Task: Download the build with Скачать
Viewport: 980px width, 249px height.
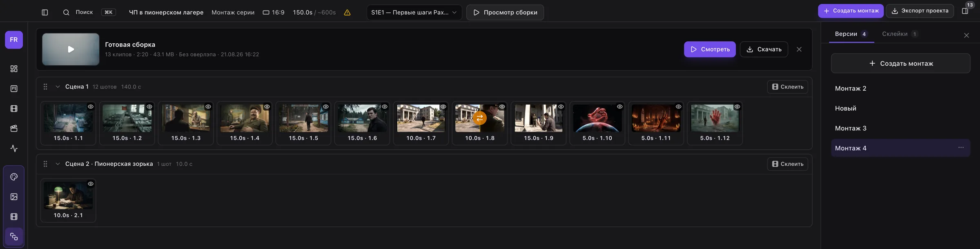Action: click(x=764, y=49)
